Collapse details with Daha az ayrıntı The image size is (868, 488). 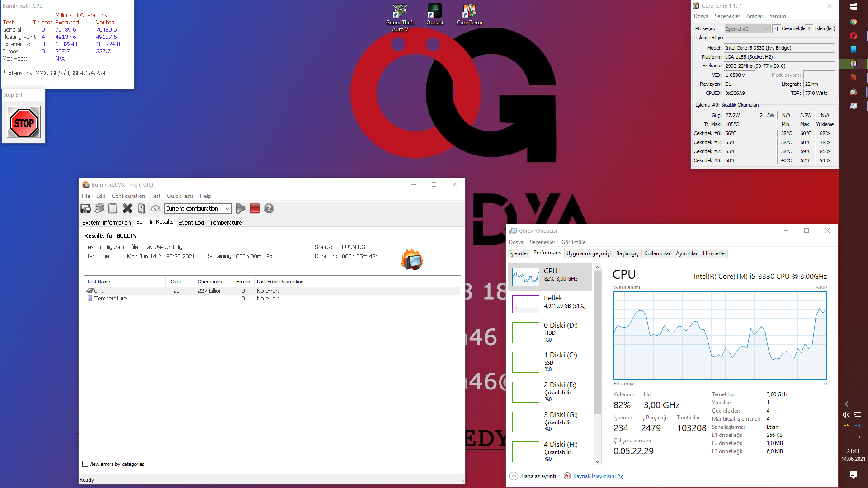(533, 476)
